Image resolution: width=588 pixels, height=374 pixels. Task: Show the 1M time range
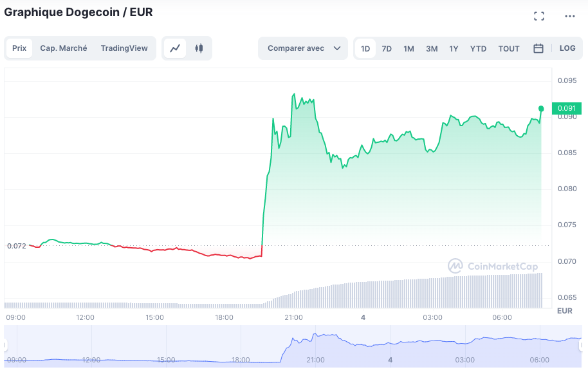pos(409,48)
